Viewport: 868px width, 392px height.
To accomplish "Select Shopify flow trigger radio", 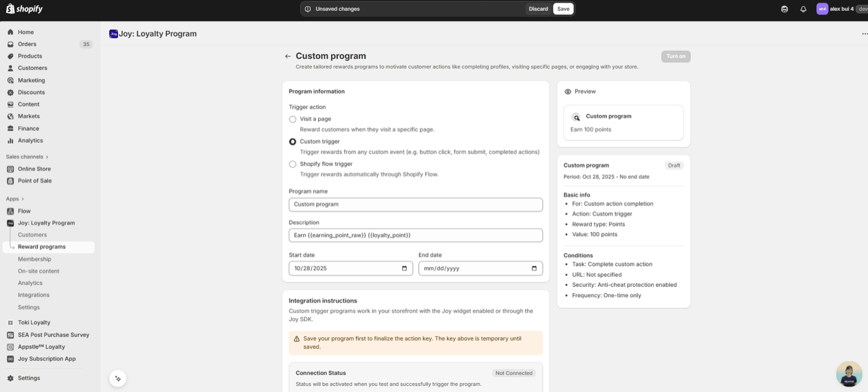I will (293, 164).
